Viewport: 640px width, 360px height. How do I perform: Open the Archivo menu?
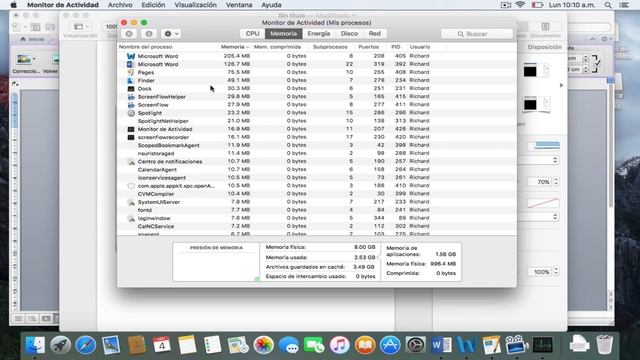click(120, 5)
